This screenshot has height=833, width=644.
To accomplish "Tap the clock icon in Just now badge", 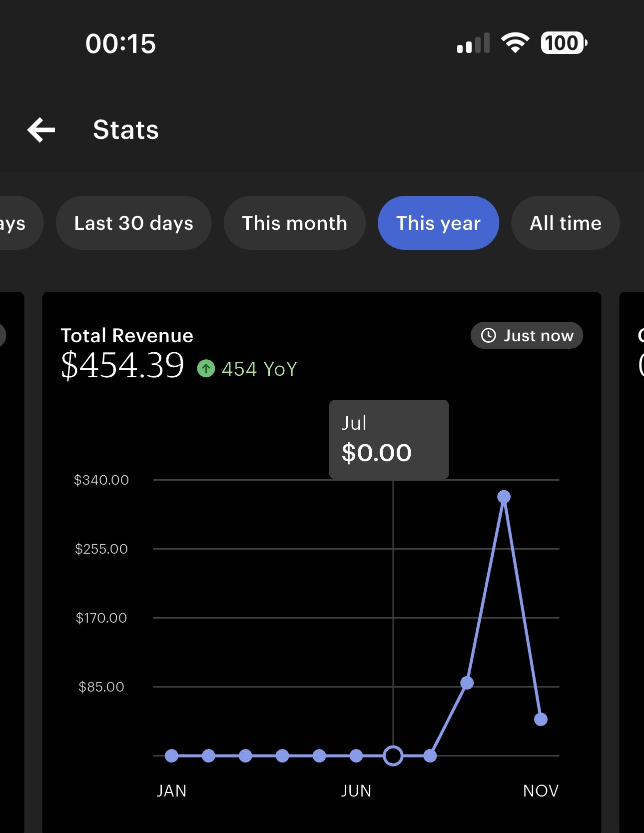I will coord(488,335).
